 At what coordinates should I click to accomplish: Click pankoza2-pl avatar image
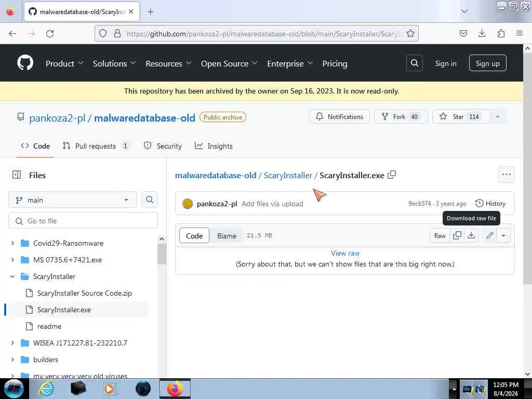(187, 204)
